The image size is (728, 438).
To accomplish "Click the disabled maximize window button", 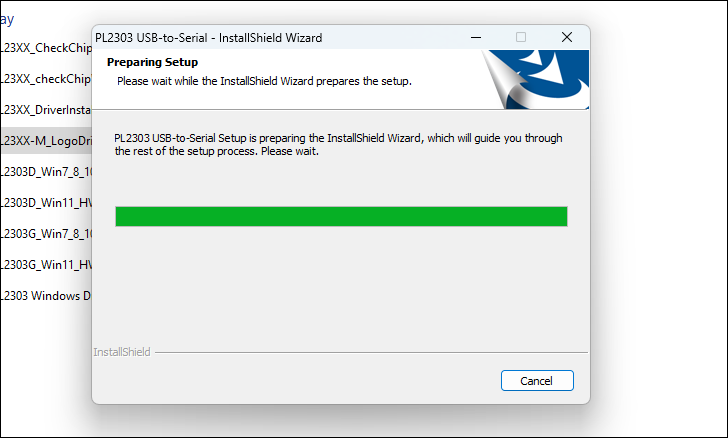I will [x=520, y=38].
